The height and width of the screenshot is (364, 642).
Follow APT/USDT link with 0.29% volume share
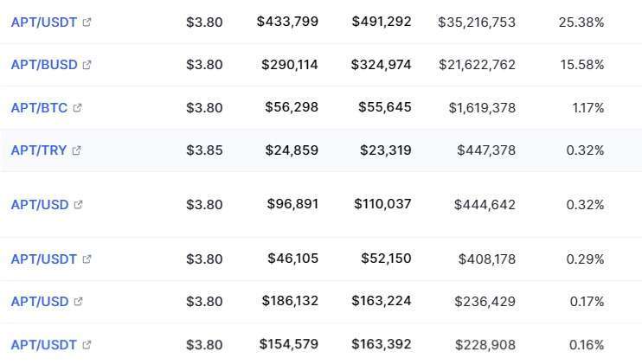pos(44,259)
